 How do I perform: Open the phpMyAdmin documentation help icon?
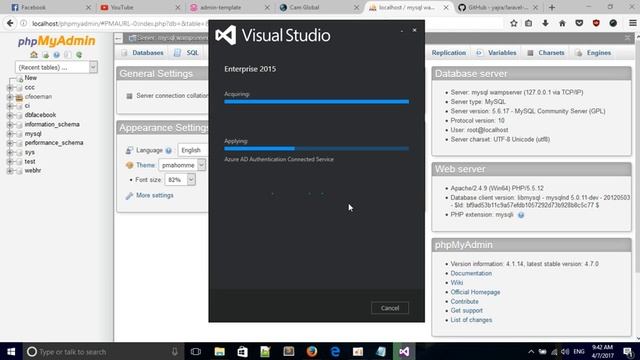click(56, 54)
